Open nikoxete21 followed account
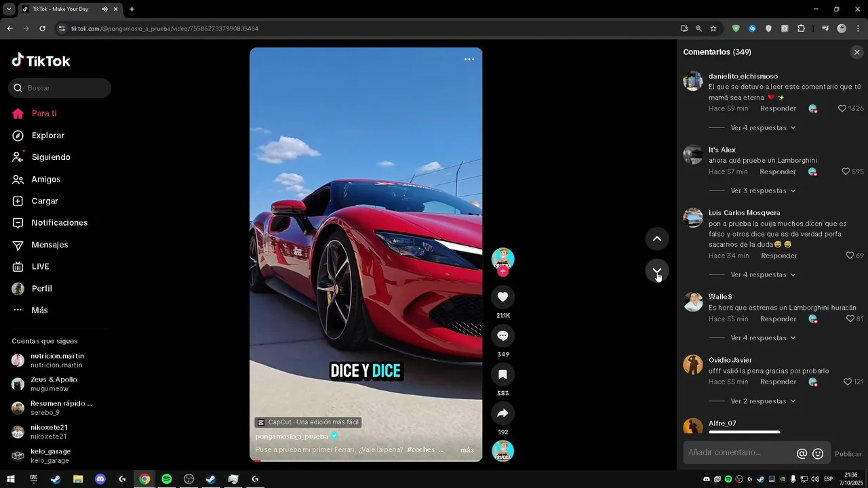Image resolution: width=868 pixels, height=488 pixels. click(49, 432)
